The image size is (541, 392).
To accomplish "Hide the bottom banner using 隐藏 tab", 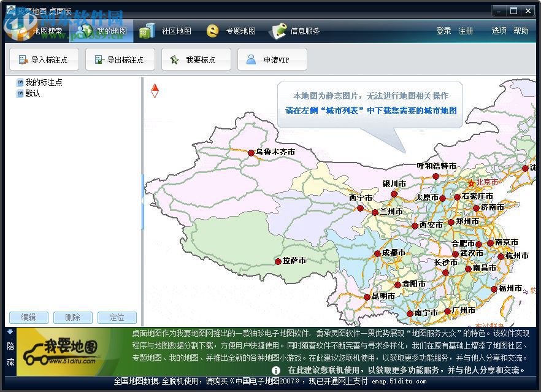I will pyautogui.click(x=9, y=352).
